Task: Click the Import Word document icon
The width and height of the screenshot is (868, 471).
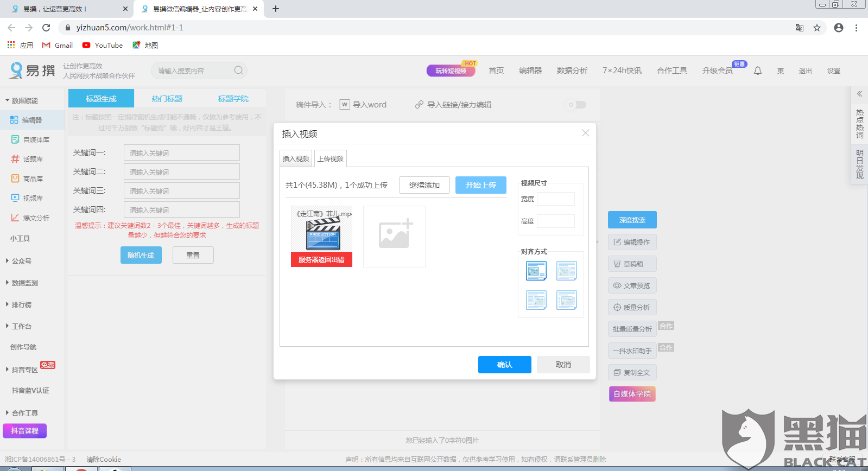Action: (x=345, y=105)
